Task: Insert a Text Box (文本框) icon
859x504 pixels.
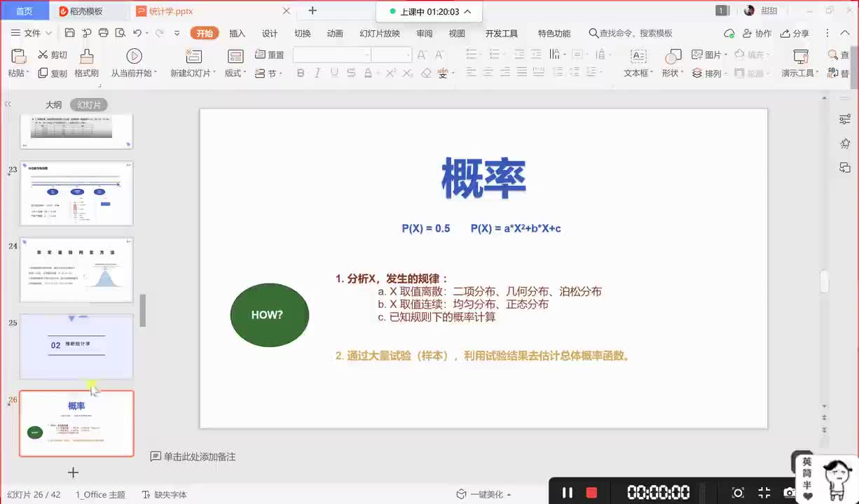Action: pos(638,57)
